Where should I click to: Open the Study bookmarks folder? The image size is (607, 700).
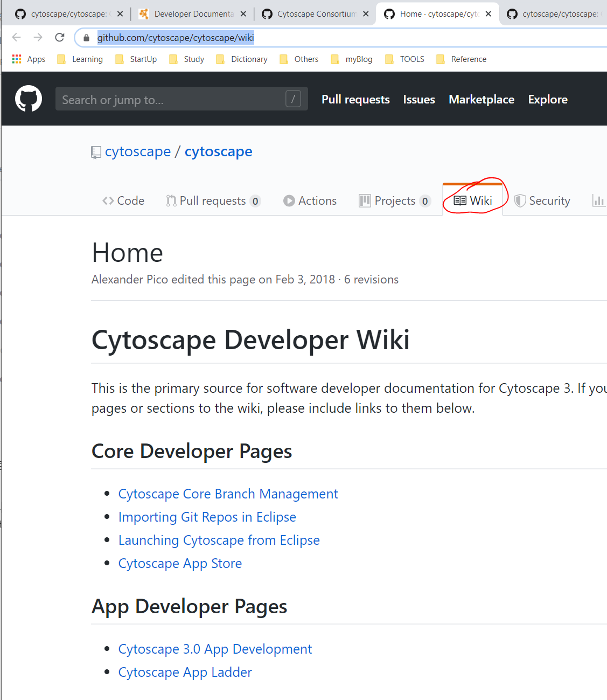187,59
